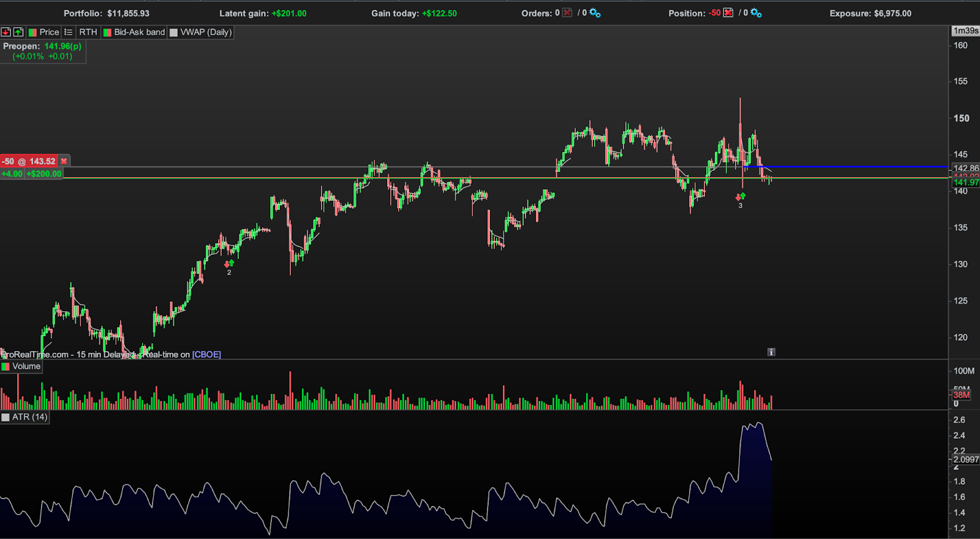980x539 pixels.
Task: Toggle the Bid-Ask band indicator
Action: (134, 32)
